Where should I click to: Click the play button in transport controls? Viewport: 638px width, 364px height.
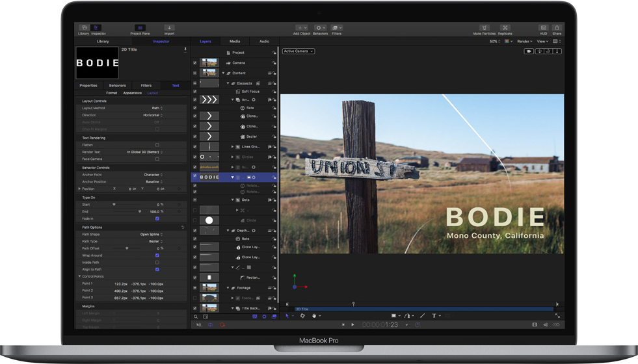point(352,324)
